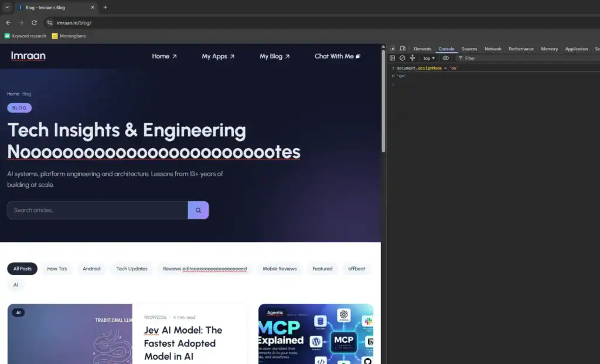Screen dimensions: 600x364
Task: Switch to the Elements tab
Action: click(422, 49)
